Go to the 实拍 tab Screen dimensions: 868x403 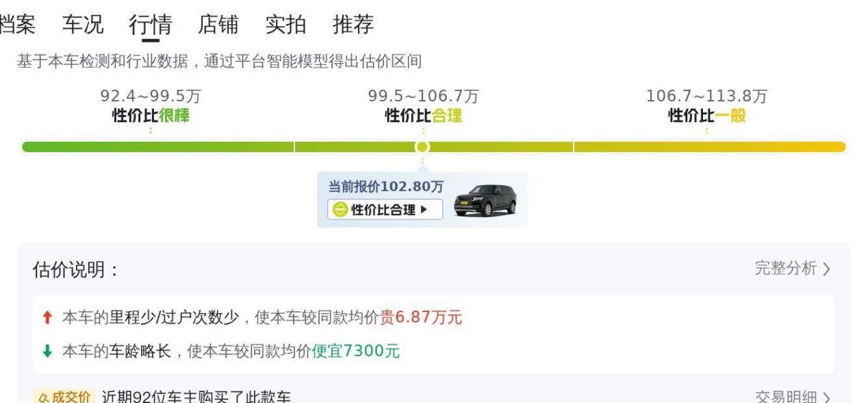[285, 25]
